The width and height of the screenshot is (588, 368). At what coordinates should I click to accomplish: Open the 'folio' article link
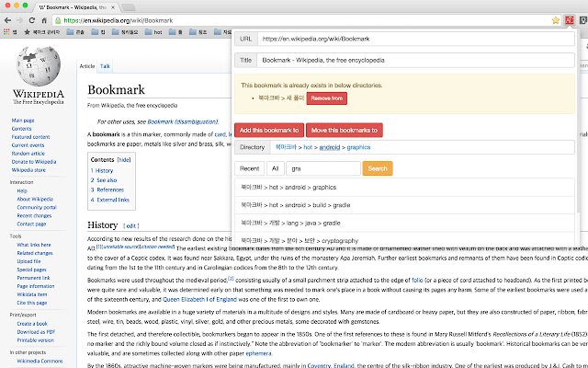(x=417, y=280)
